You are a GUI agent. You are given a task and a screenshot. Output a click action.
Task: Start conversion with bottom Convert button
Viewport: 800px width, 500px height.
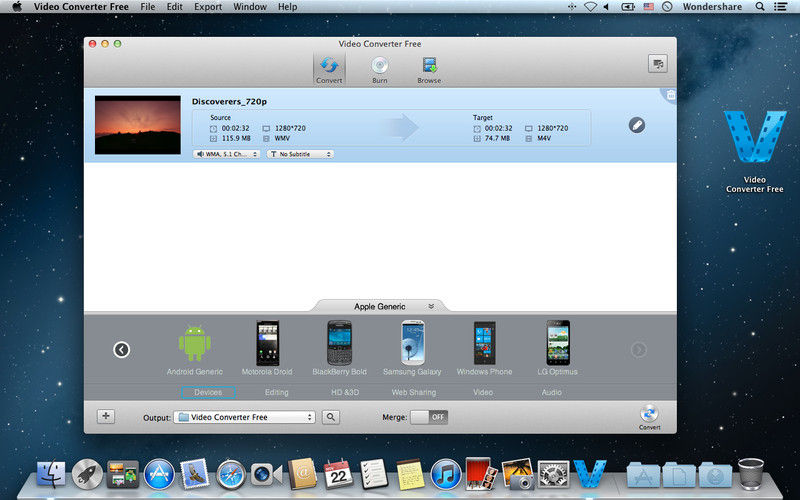649,417
